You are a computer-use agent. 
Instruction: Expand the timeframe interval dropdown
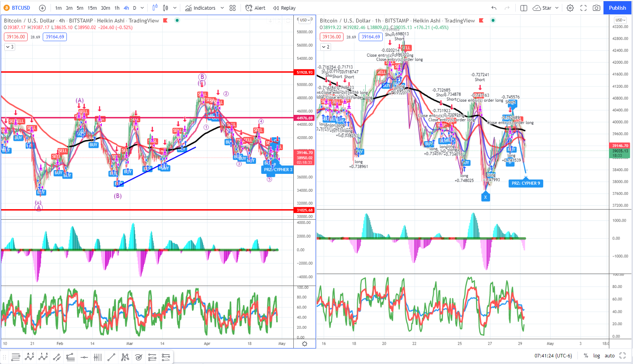click(x=142, y=8)
